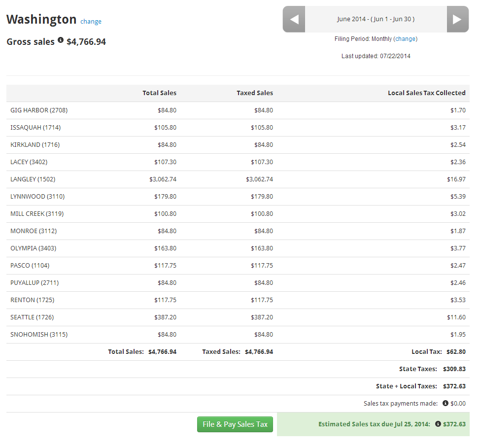Click the June 2014 date range label
Viewport: 480px width, 448px height.
(x=376, y=19)
